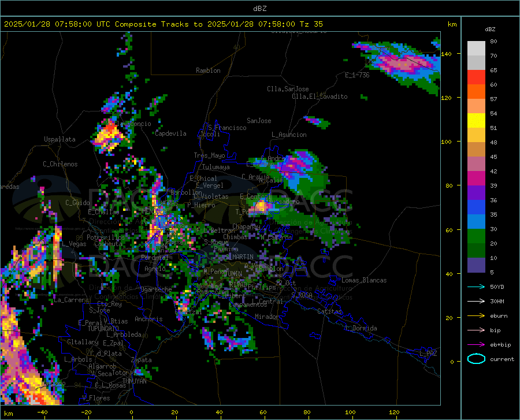520x420 pixels.
Task: Click the TUNUYAN label on map
Action: point(134,381)
